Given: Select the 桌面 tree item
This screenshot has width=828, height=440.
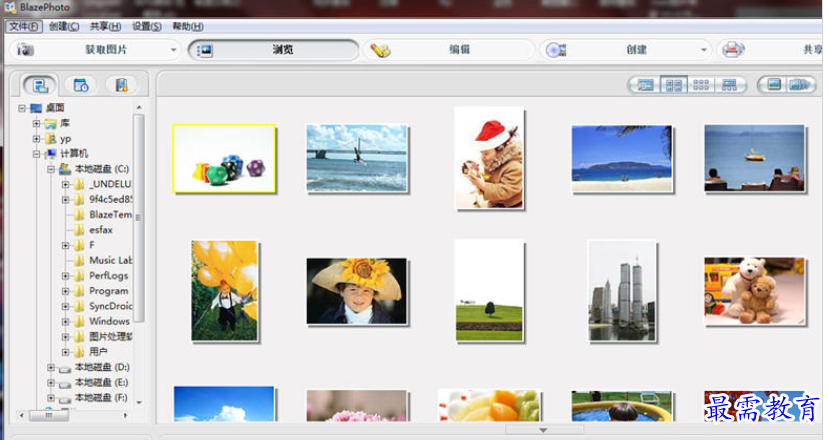Looking at the screenshot, I should click(54, 108).
